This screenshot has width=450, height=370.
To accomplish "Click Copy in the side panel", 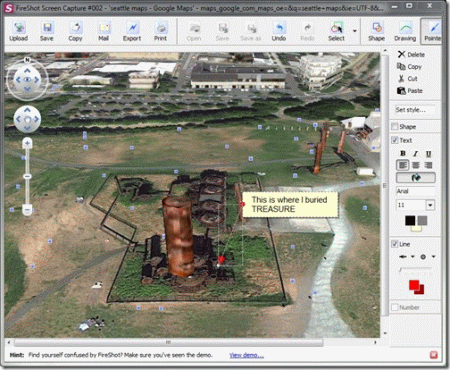I will pos(410,66).
